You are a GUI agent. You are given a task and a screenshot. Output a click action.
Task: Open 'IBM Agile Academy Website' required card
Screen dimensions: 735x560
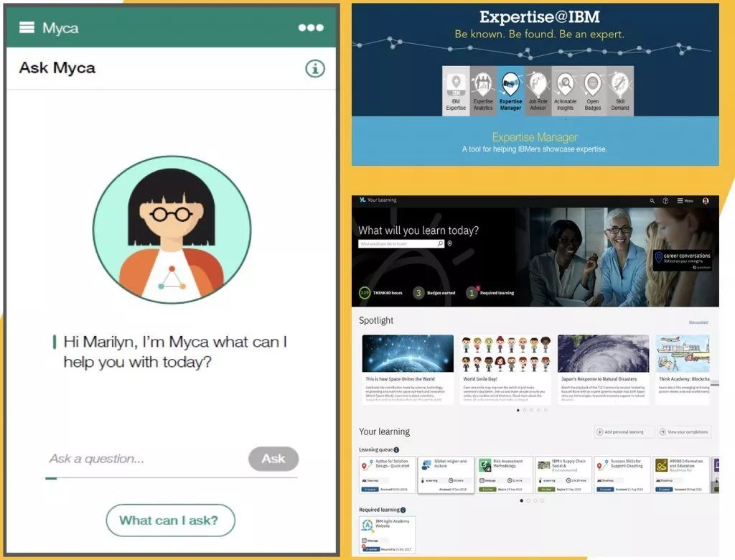point(387,535)
